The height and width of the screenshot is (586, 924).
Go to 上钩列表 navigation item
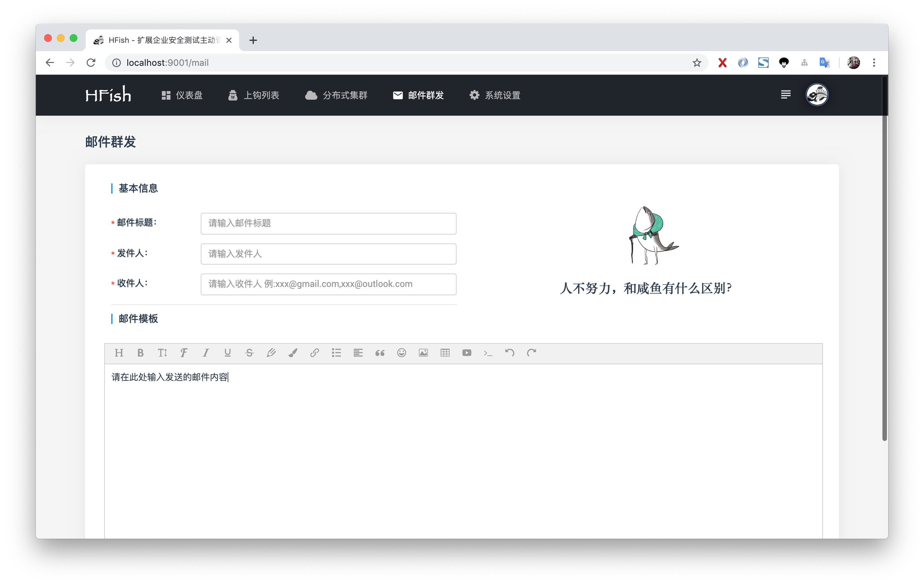pyautogui.click(x=254, y=95)
